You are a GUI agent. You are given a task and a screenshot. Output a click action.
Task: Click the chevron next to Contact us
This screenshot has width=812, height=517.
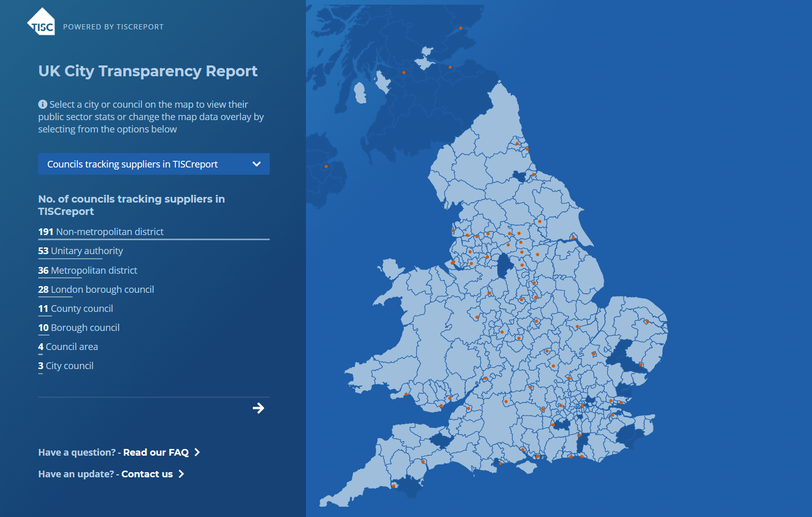181,474
